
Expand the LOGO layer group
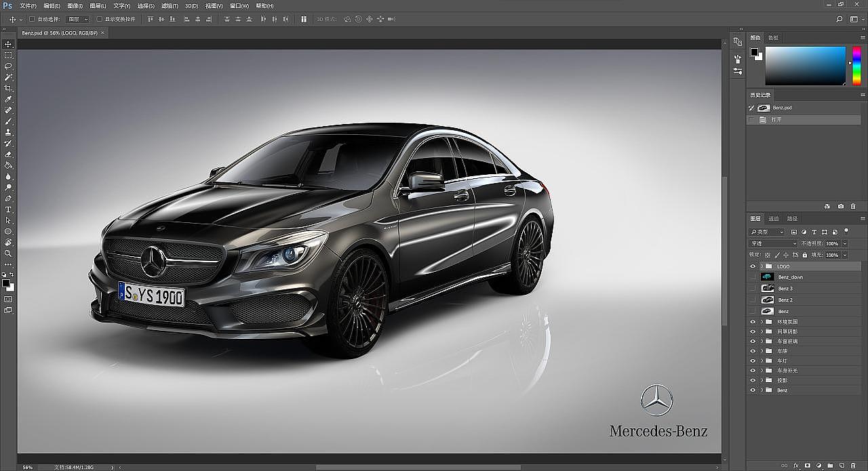tap(762, 266)
